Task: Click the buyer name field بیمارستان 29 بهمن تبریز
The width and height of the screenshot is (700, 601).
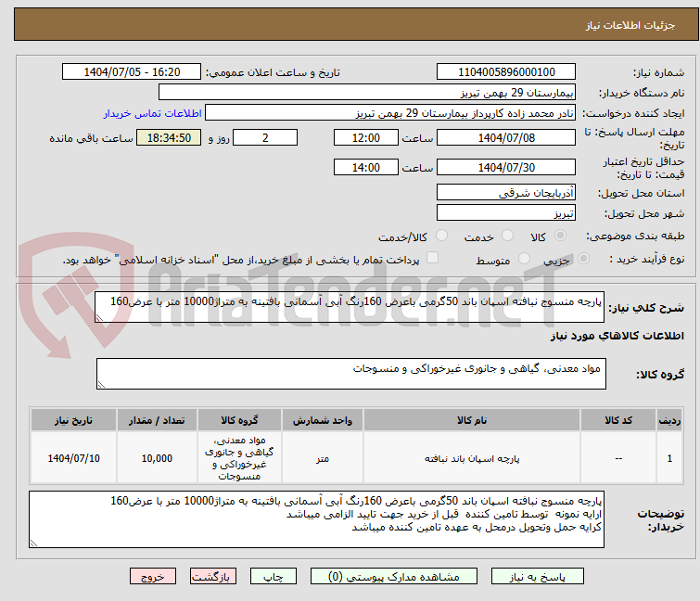Action: pyautogui.click(x=367, y=93)
